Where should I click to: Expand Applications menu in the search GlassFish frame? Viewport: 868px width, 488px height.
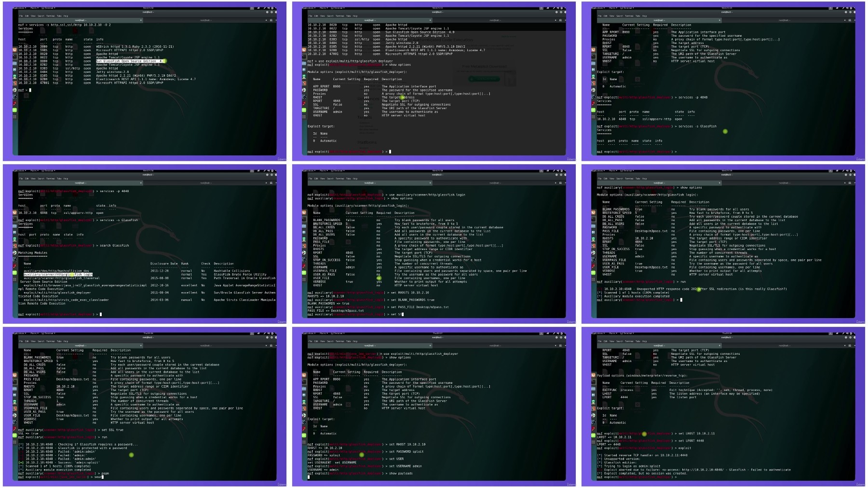click(x=19, y=171)
